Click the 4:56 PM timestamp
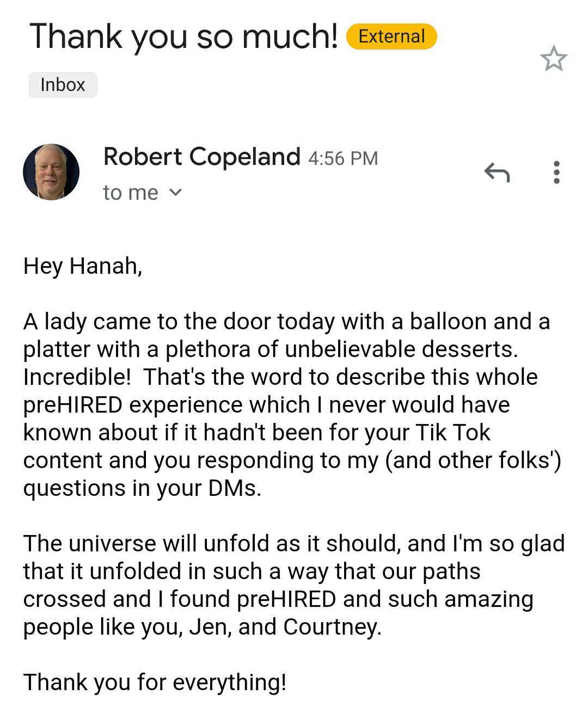This screenshot has width=588, height=713. (x=342, y=158)
